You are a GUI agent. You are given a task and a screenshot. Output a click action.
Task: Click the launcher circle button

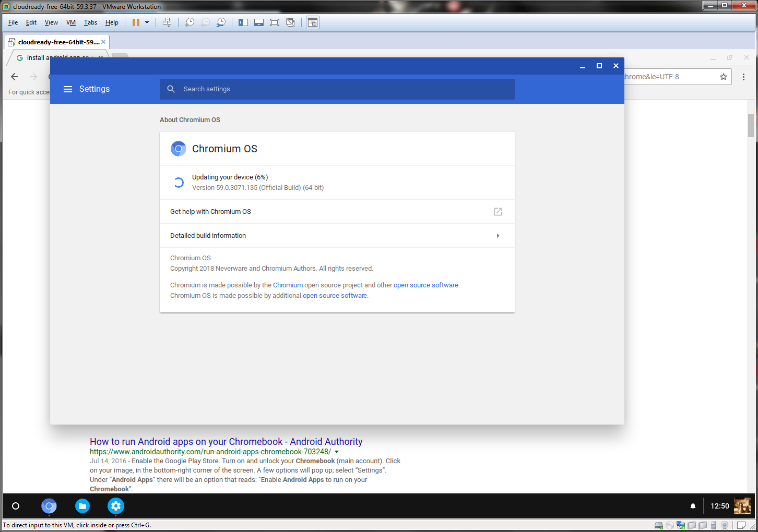(x=16, y=506)
